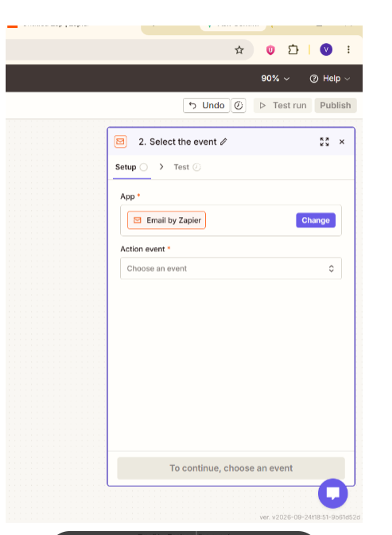
Task: Click the step title '2. Select the event'
Action: pos(178,142)
